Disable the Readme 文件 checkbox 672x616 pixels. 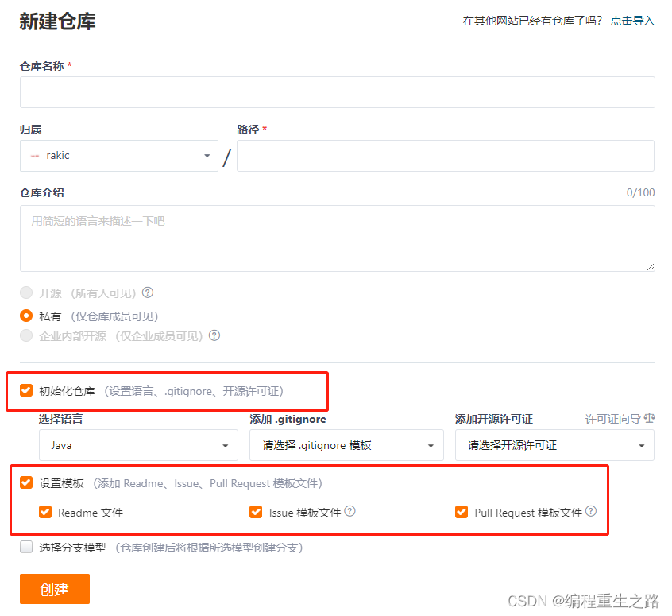click(x=45, y=513)
